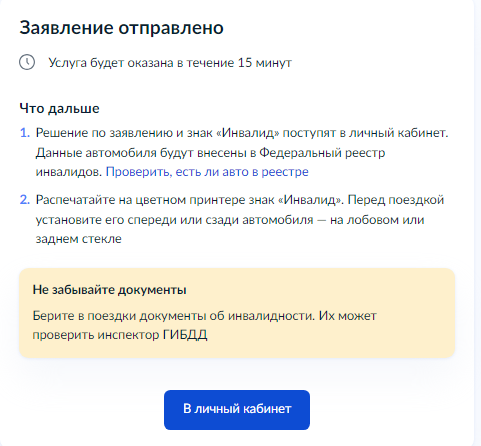Viewport: 481px width, 446px height.
Task: Click text «Услуга будет оказана в течение»
Action: point(141,63)
